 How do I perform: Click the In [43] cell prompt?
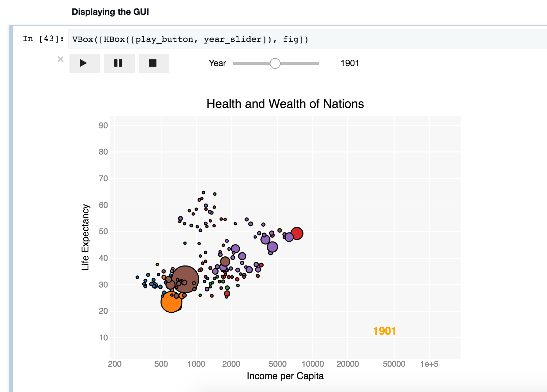pyautogui.click(x=44, y=38)
